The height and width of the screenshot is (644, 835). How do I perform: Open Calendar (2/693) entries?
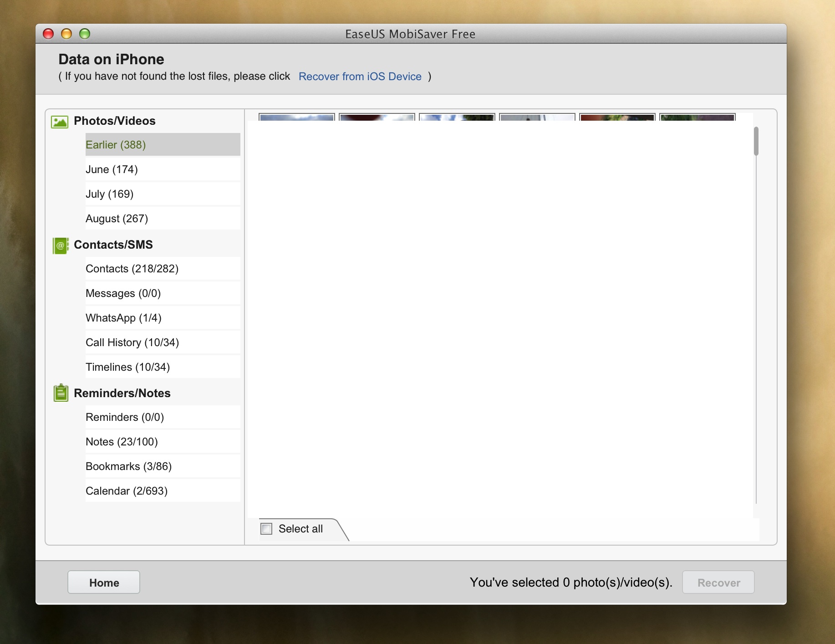coord(162,491)
